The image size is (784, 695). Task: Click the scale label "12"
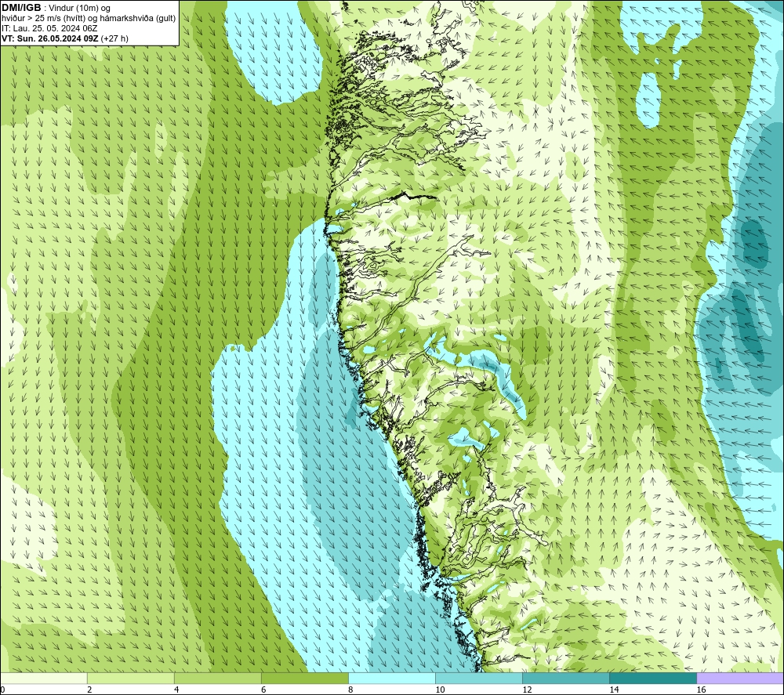pos(527,690)
